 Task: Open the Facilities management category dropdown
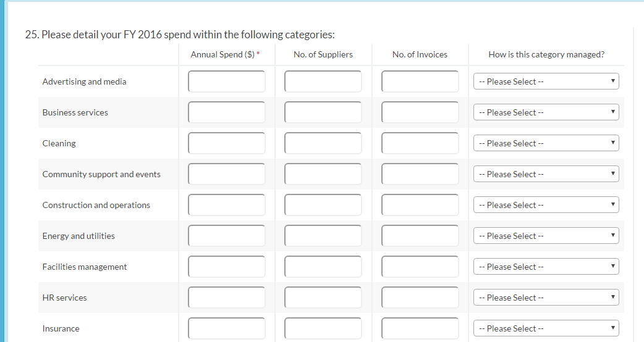[546, 267]
